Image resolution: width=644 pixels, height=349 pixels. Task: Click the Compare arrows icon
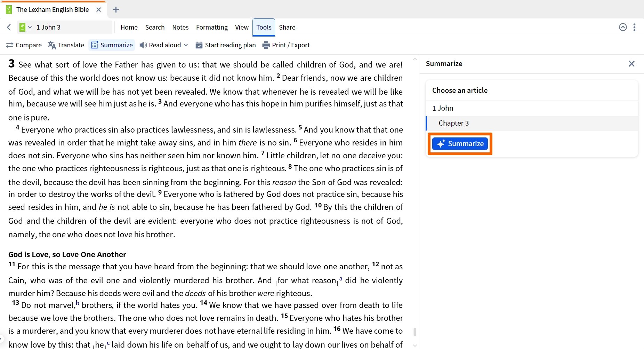pyautogui.click(x=10, y=45)
